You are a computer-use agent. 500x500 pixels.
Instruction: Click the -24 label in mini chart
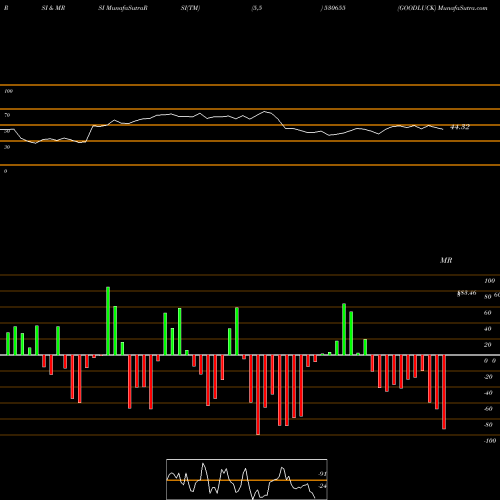point(322,486)
